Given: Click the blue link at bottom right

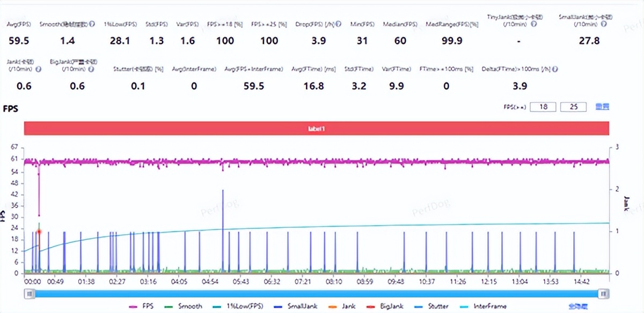Looking at the screenshot, I should pyautogui.click(x=576, y=306).
